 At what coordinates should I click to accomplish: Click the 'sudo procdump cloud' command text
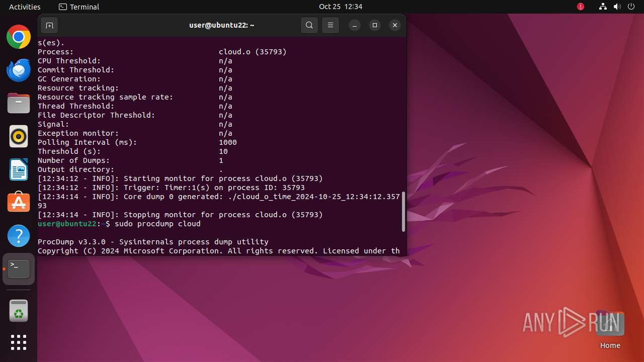[x=157, y=224]
